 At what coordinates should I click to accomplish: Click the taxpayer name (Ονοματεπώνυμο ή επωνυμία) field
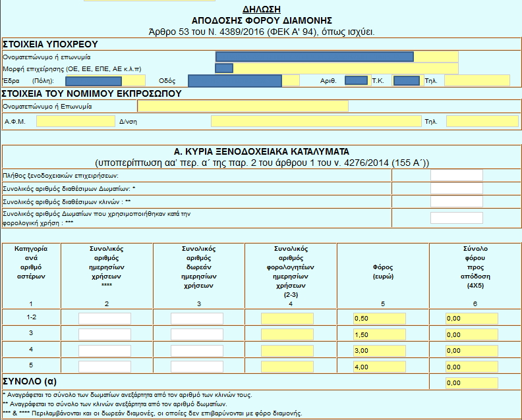coord(336,57)
